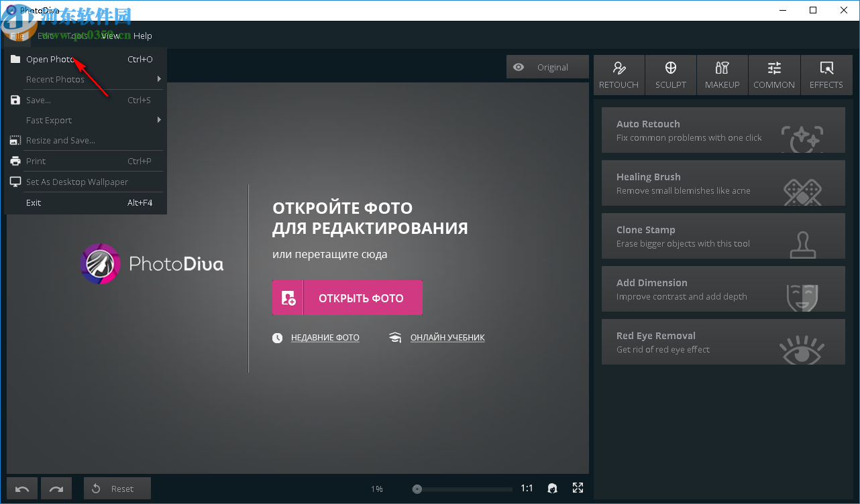The image size is (860, 504).
Task: Open the Help menu
Action: (143, 36)
